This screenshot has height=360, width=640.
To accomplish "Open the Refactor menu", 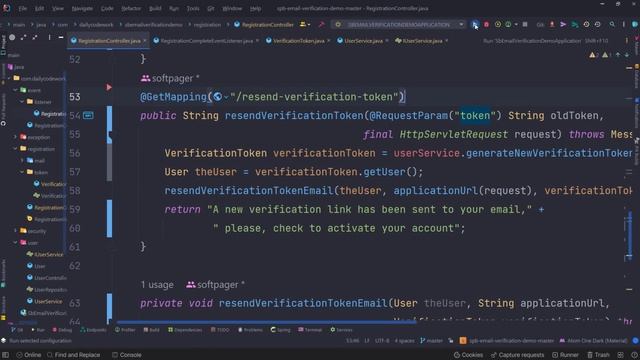I will click(131, 8).
